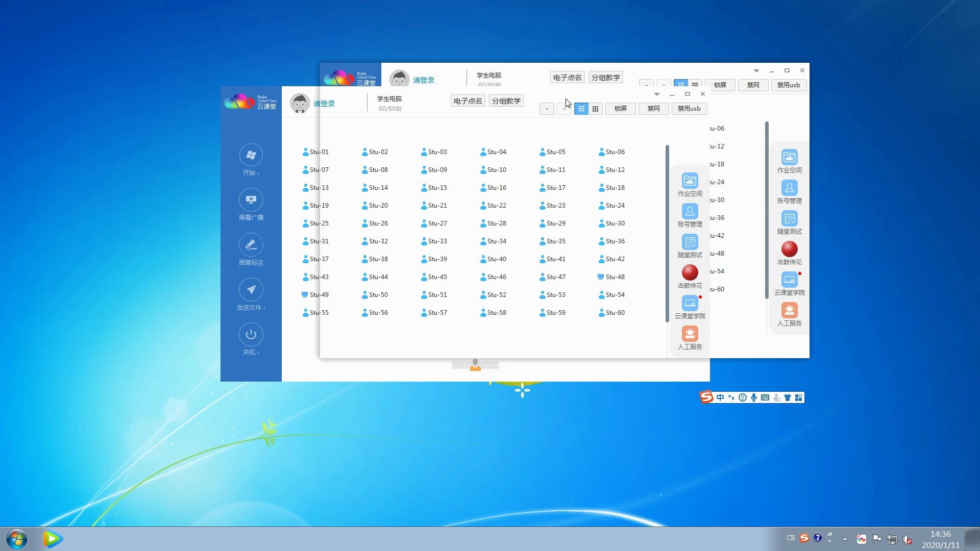This screenshot has width=980, height=551.
Task: Open 作业空间 in the back window panel
Action: (x=789, y=161)
